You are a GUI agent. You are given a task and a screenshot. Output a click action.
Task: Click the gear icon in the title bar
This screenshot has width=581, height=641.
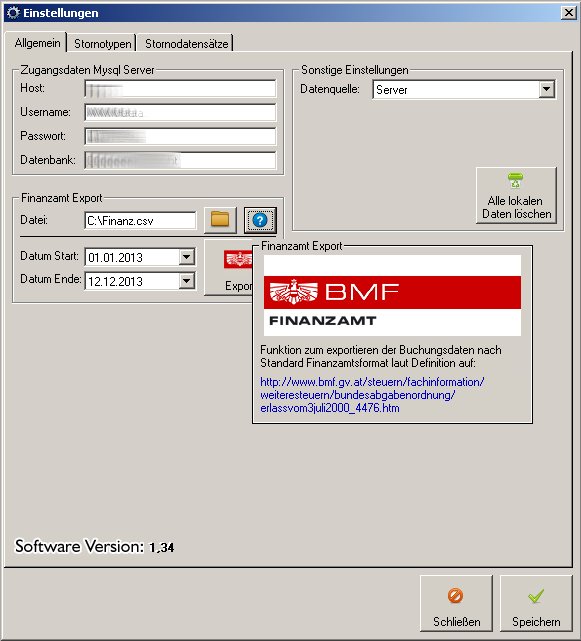[x=13, y=13]
